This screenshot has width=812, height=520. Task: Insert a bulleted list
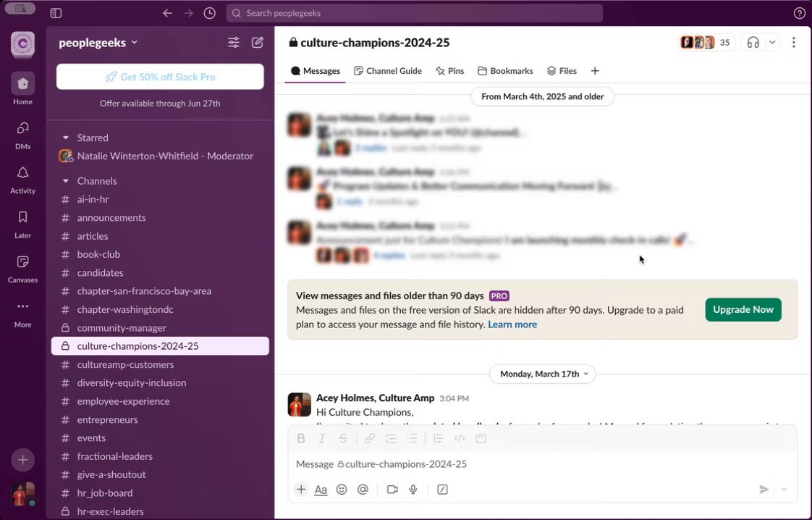(x=413, y=439)
